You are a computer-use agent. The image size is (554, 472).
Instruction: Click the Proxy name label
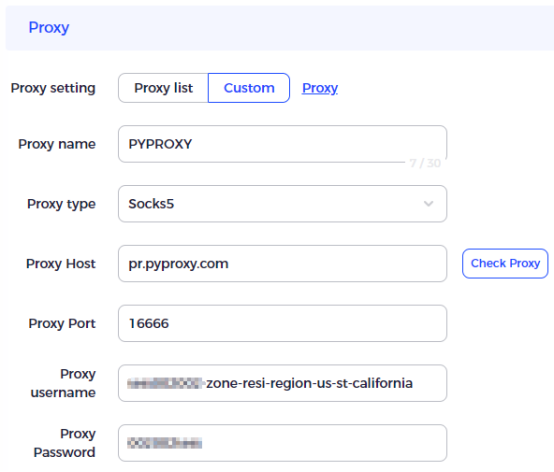pos(57,144)
